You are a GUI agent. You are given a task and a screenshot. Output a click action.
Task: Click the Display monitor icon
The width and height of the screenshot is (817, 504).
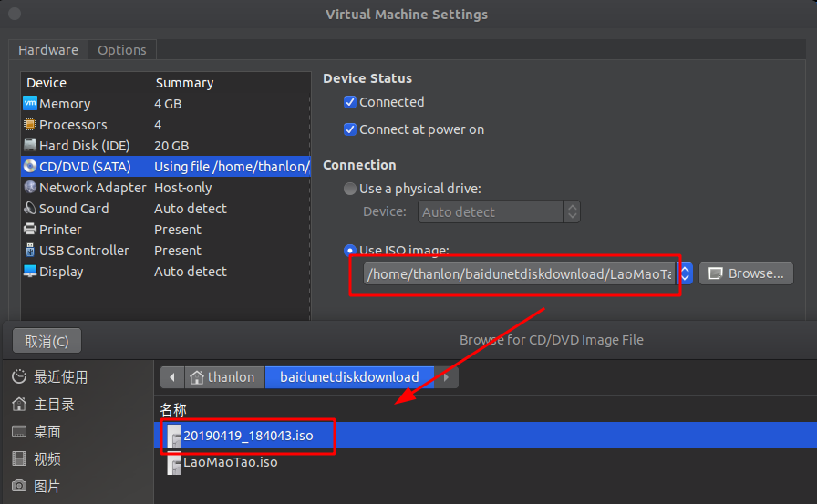click(30, 271)
